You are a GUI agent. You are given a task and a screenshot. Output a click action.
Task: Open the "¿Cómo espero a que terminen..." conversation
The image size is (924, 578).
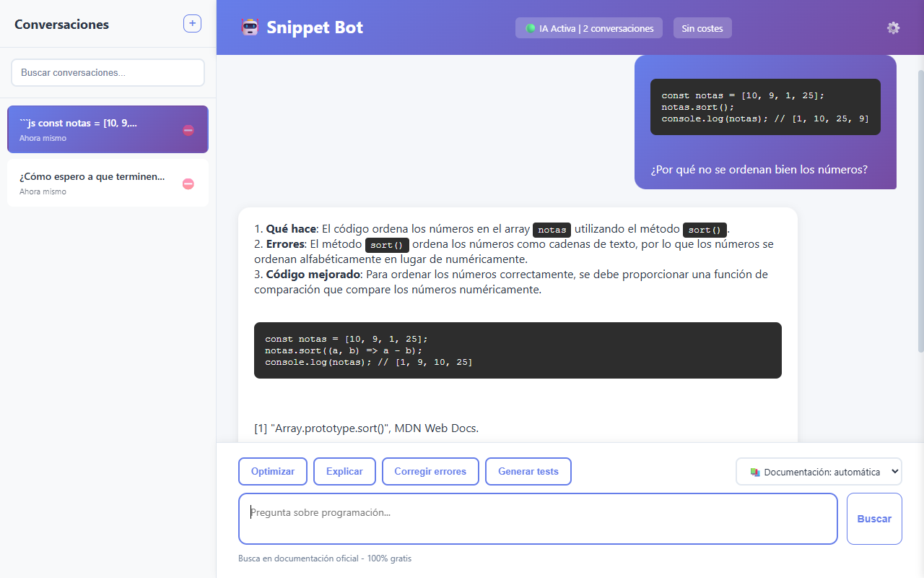(x=108, y=183)
